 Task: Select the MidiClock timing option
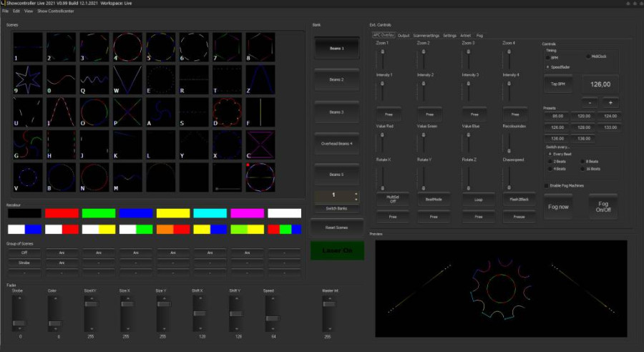tap(589, 57)
